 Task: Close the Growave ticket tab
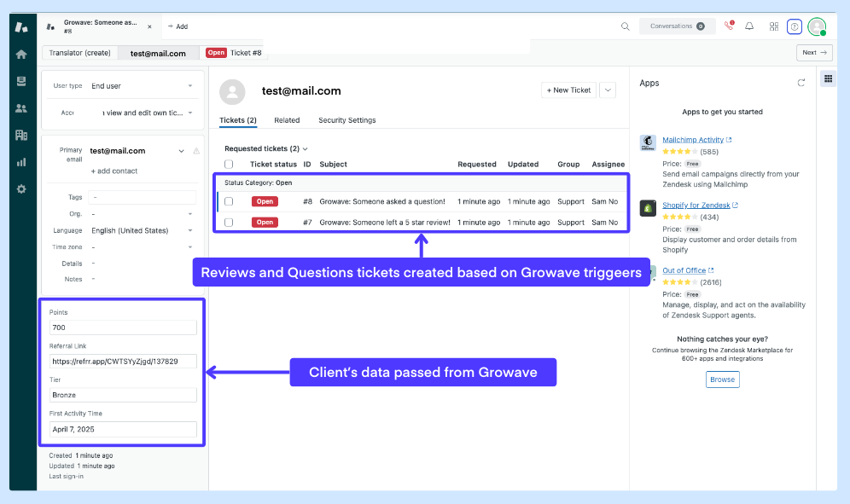coord(149,26)
